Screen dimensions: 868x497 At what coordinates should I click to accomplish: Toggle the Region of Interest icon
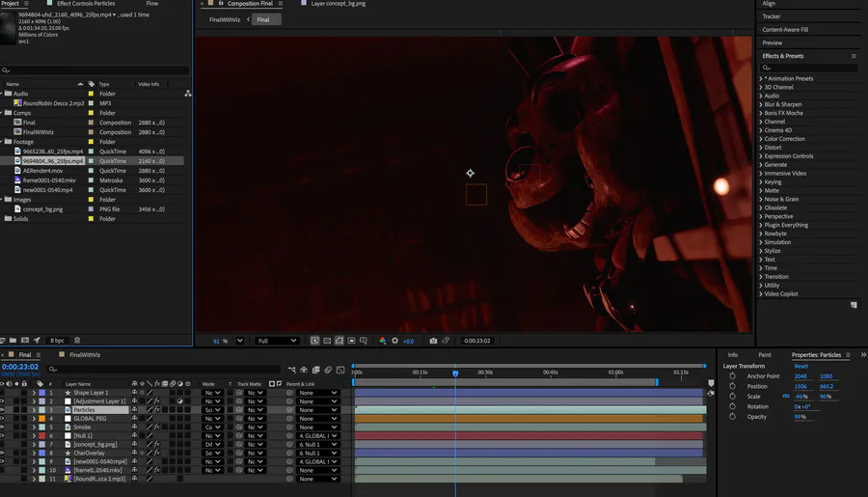coord(351,341)
